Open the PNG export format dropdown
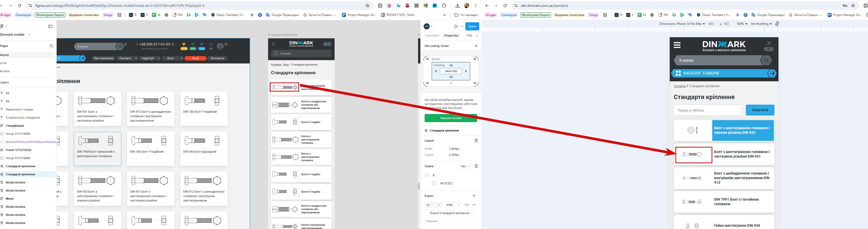The width and height of the screenshot is (868, 229). pos(453,205)
